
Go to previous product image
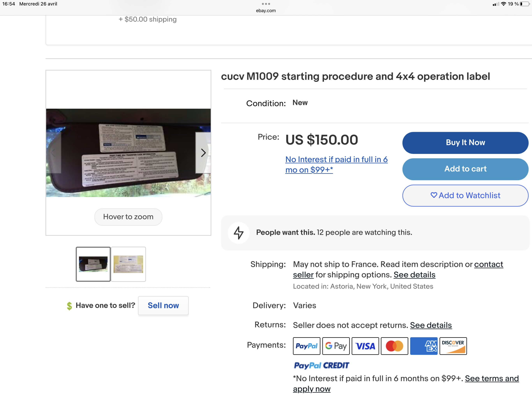[x=53, y=153]
